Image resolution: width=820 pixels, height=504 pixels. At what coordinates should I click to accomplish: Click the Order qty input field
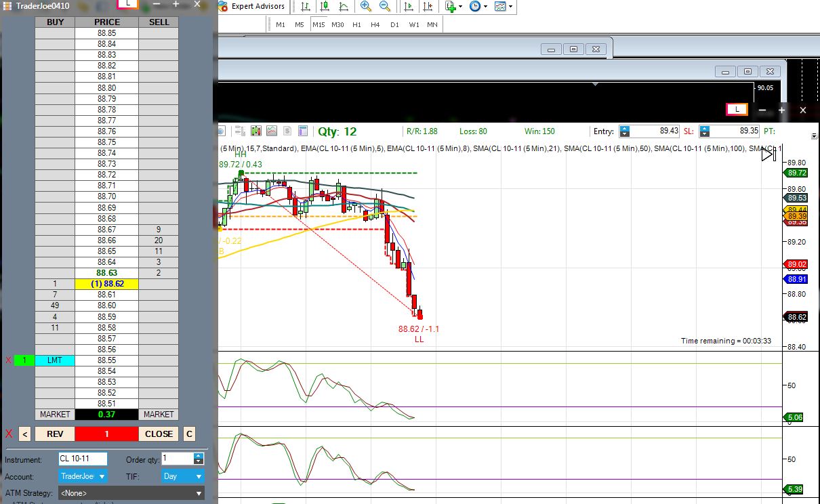click(178, 459)
